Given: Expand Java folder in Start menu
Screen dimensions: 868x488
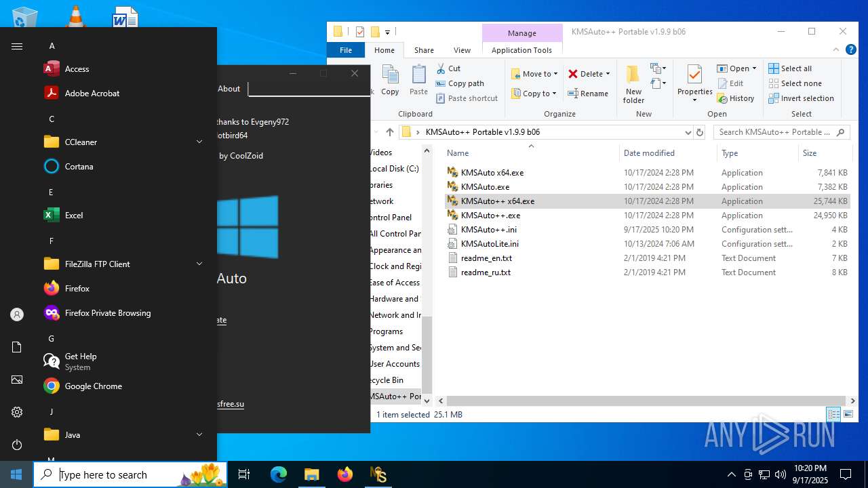Looking at the screenshot, I should (199, 435).
